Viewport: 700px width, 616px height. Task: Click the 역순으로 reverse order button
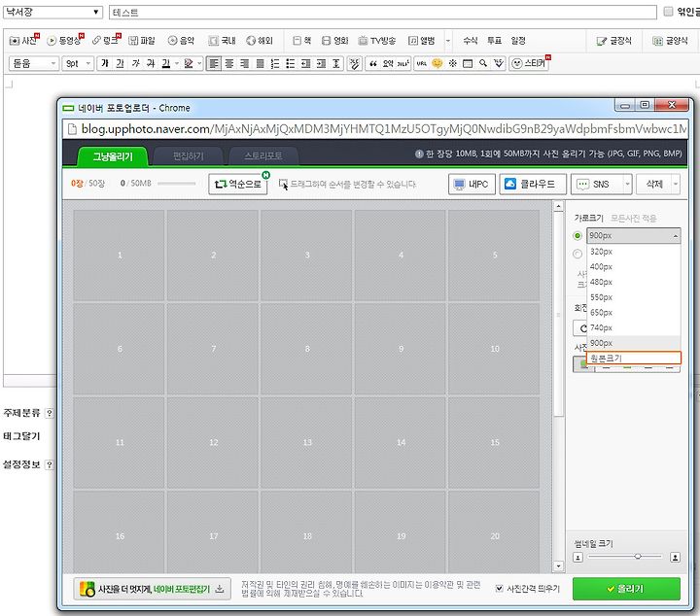[x=238, y=184]
